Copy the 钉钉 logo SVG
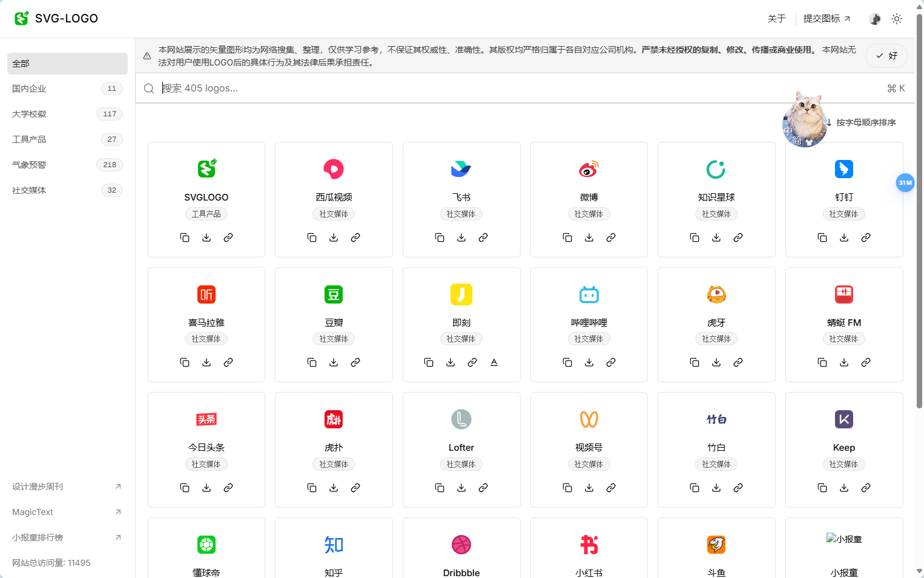The height and width of the screenshot is (578, 924). 822,238
